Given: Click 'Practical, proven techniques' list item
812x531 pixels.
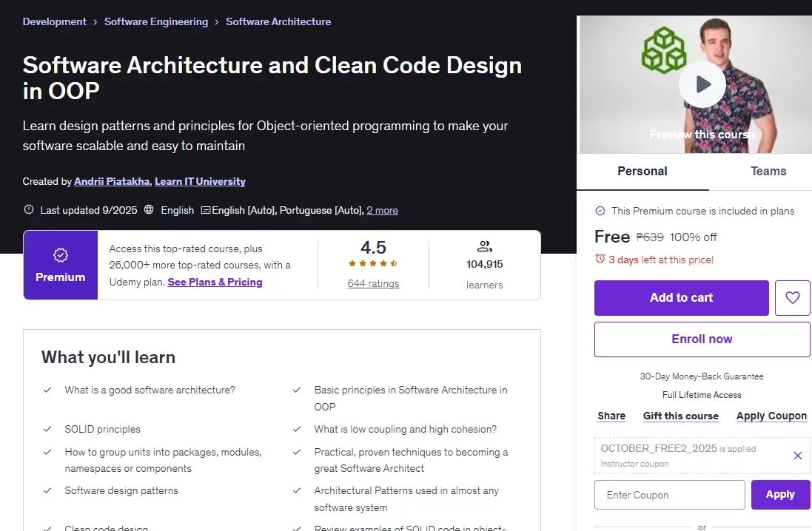Looking at the screenshot, I should [x=411, y=460].
